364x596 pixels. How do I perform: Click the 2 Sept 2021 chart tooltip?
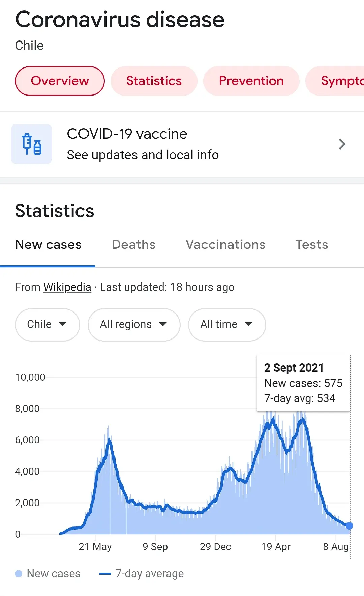[303, 383]
